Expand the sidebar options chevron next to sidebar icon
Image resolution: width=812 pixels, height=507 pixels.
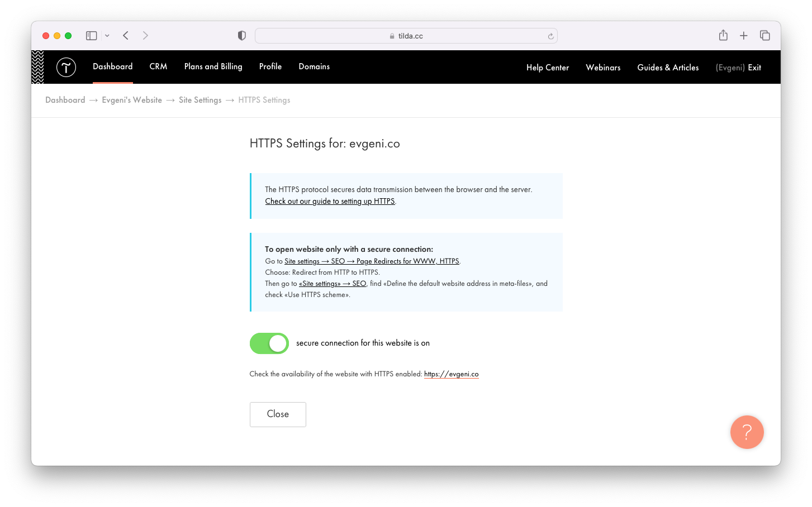pyautogui.click(x=107, y=35)
